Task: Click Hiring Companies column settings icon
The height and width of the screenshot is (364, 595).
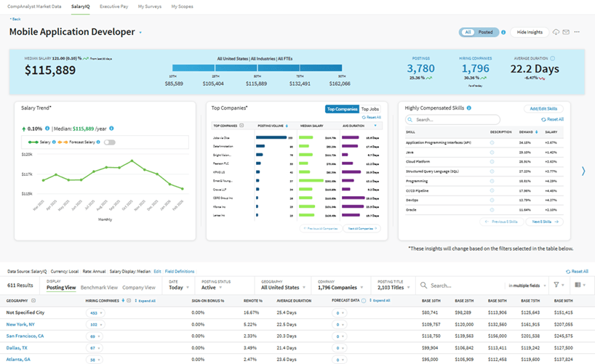Action: tap(129, 301)
